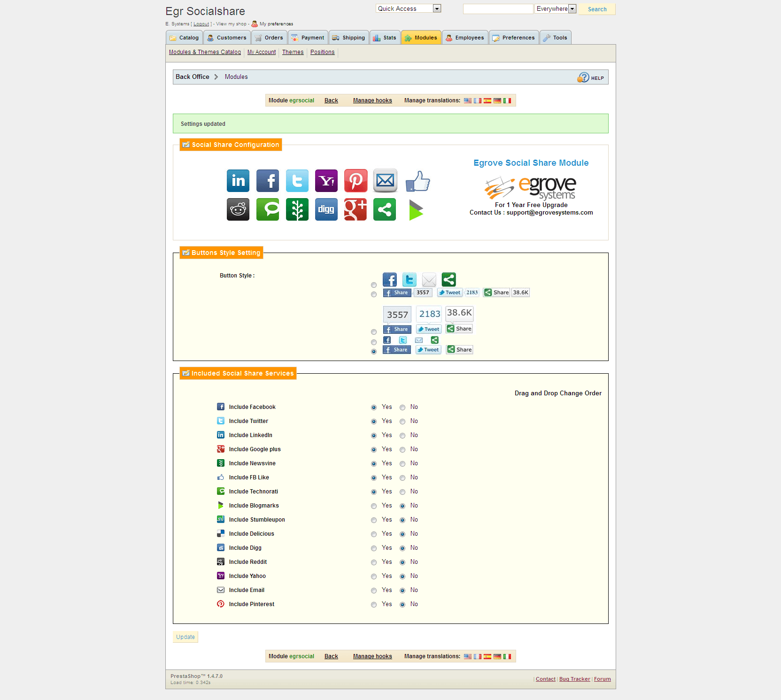Set Include Pinterest to Yes
This screenshot has height=700, width=781.
point(374,605)
